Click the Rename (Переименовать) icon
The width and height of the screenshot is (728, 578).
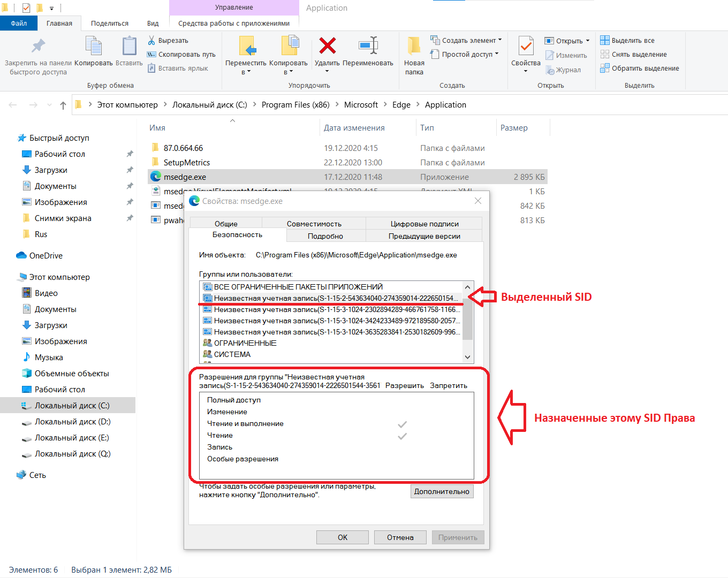pos(368,45)
